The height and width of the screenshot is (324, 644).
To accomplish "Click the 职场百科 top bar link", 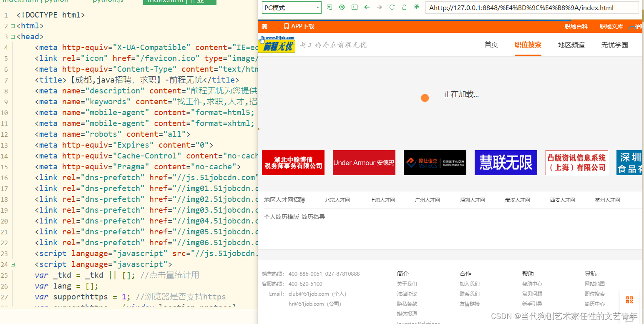I will pyautogui.click(x=576, y=26).
